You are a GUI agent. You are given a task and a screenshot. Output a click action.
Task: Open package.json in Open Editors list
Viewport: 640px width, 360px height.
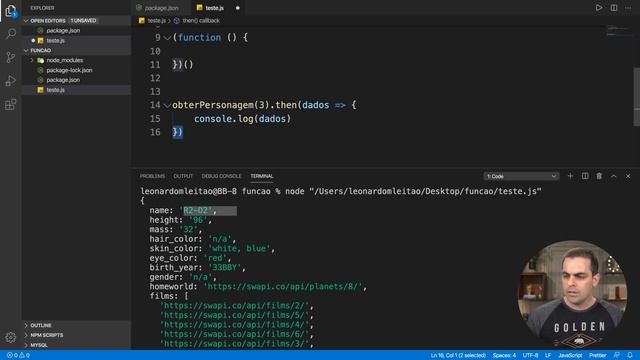pos(63,31)
